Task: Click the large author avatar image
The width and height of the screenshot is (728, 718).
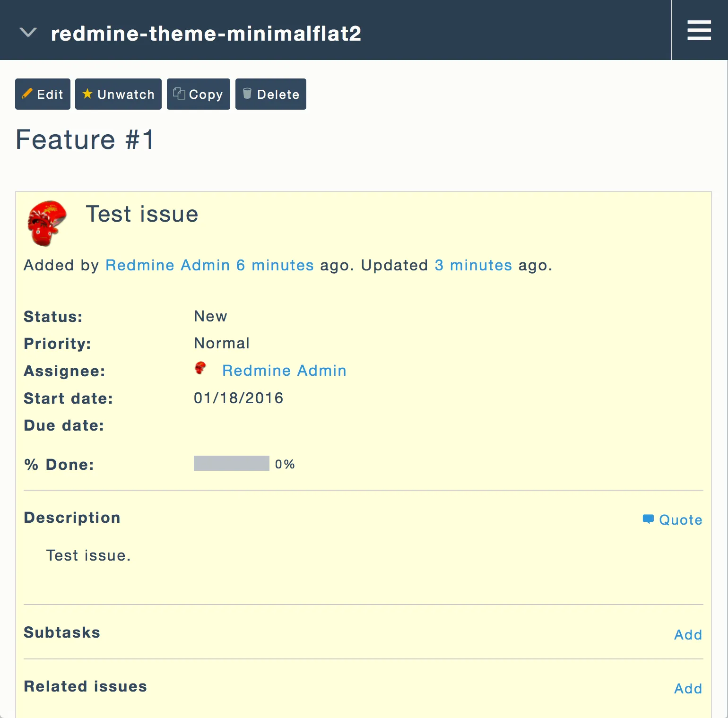Action: [x=47, y=223]
